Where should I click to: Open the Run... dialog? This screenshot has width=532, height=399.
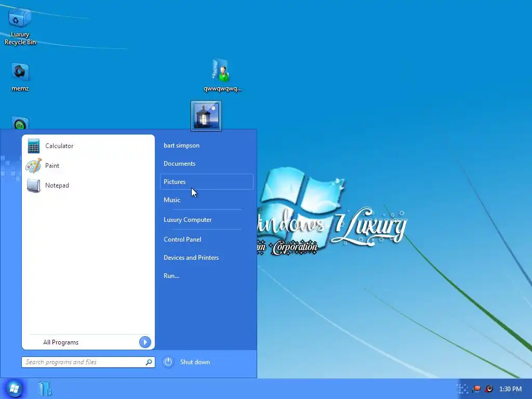(206, 275)
